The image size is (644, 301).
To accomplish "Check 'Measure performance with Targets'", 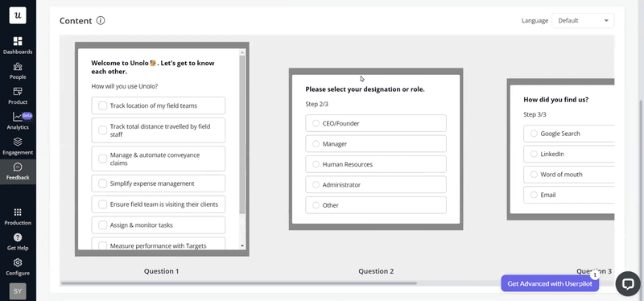I will [x=103, y=245].
